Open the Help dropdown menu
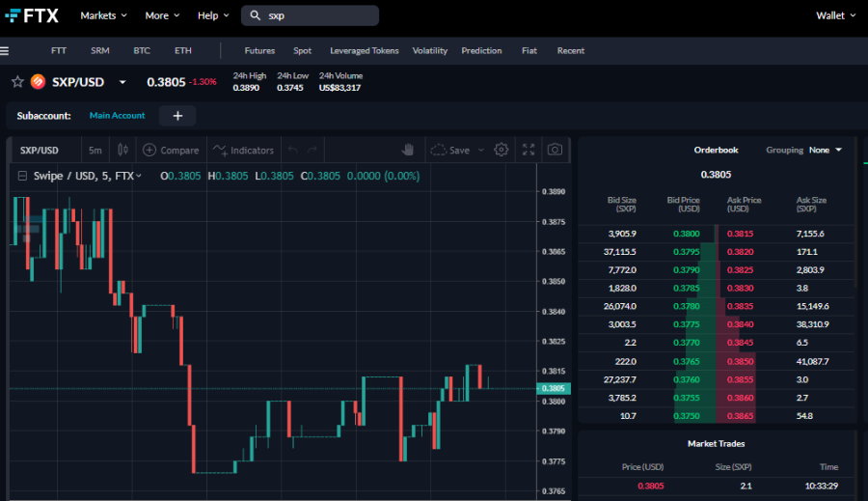868x501 pixels. point(213,15)
